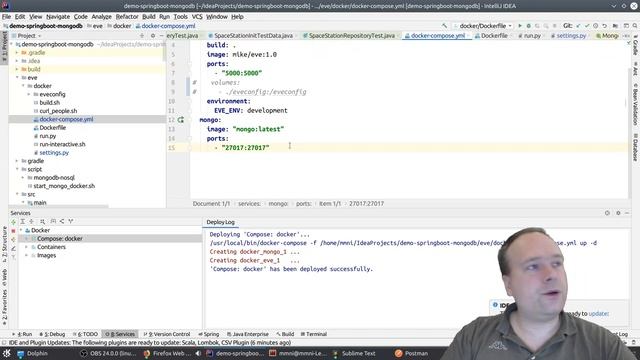Open the Bean Validation side panel
This screenshot has height=360, width=640.
pyautogui.click(x=636, y=104)
